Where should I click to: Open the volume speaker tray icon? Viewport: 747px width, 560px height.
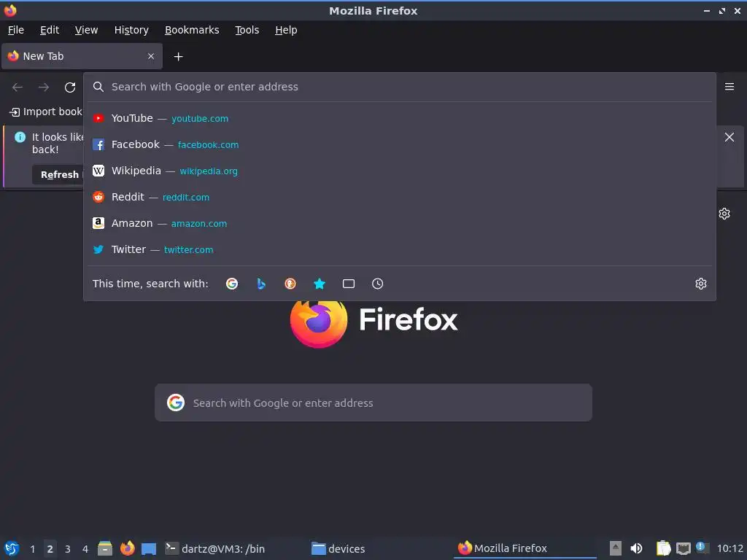pyautogui.click(x=636, y=548)
